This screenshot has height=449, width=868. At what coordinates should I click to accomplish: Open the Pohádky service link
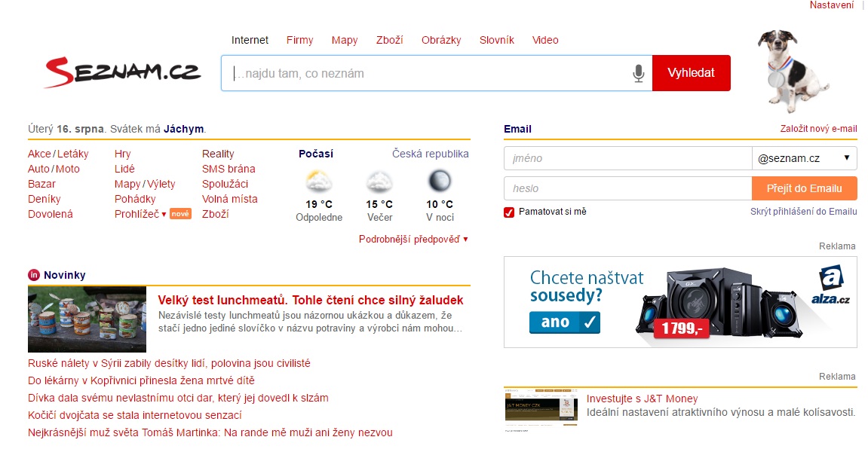click(135, 199)
